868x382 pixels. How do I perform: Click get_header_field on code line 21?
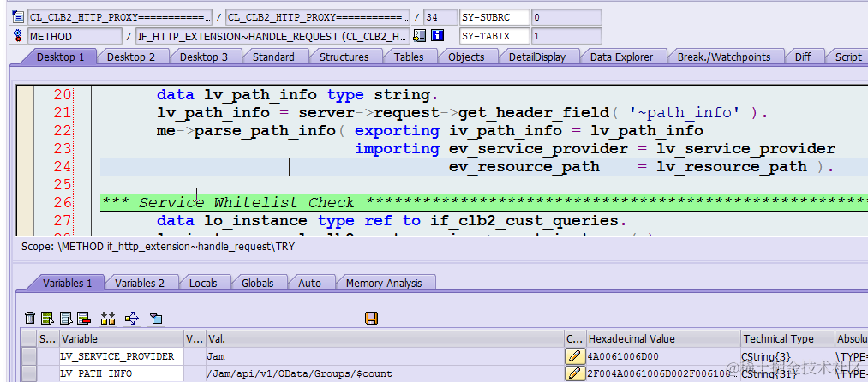(x=534, y=113)
